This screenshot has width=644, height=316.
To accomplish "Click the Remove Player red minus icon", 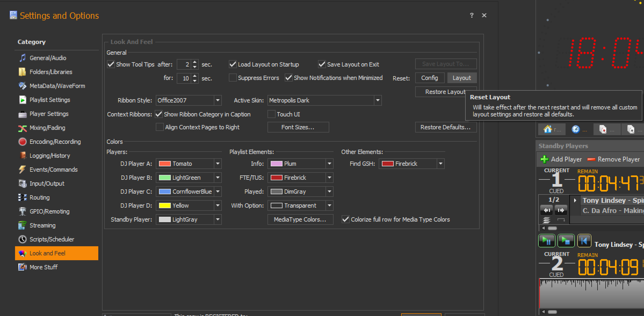I will click(x=591, y=159).
